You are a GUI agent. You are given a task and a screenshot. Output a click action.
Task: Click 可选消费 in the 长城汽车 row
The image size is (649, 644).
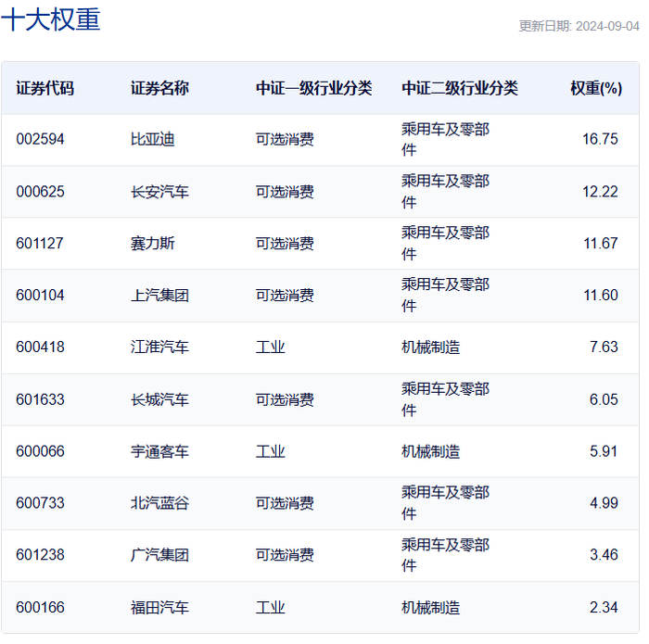pos(285,400)
